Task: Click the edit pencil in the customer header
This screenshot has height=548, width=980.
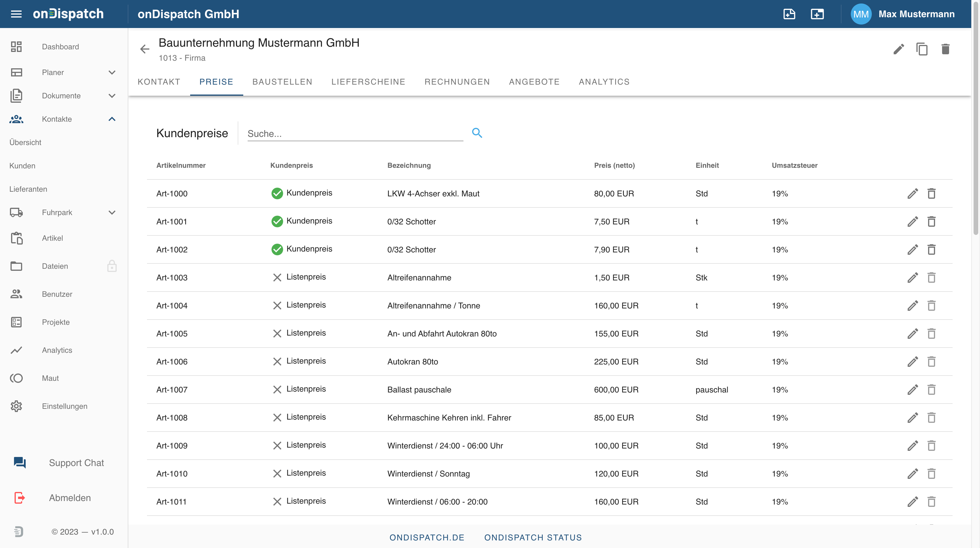Action: pyautogui.click(x=899, y=49)
